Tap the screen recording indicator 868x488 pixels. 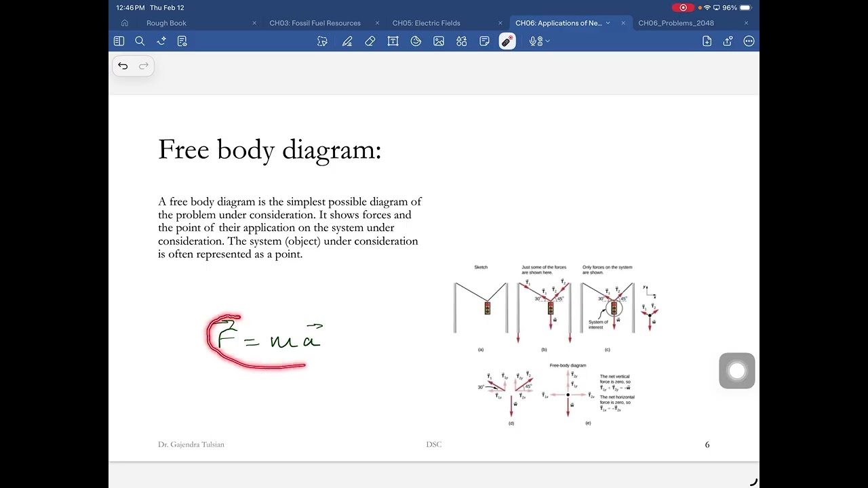[x=683, y=7]
